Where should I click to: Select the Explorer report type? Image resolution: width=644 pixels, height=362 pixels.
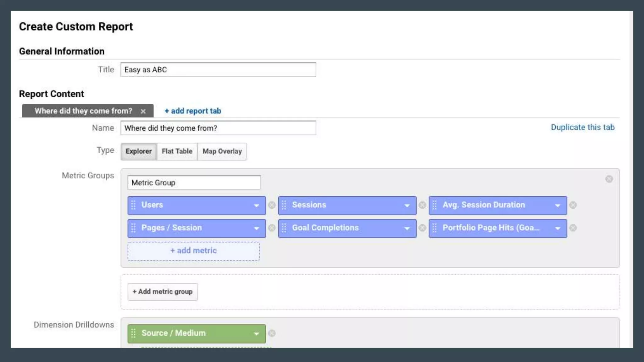pyautogui.click(x=138, y=151)
